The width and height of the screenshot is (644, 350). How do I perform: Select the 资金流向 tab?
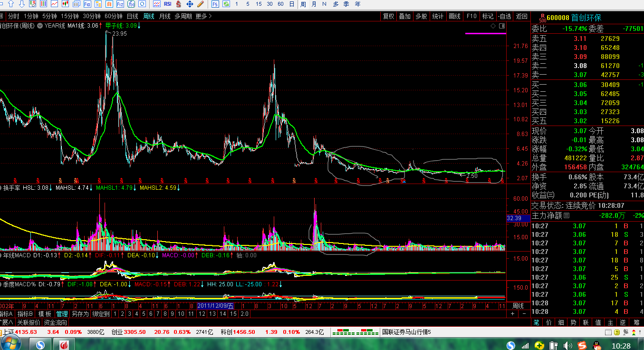[55, 322]
